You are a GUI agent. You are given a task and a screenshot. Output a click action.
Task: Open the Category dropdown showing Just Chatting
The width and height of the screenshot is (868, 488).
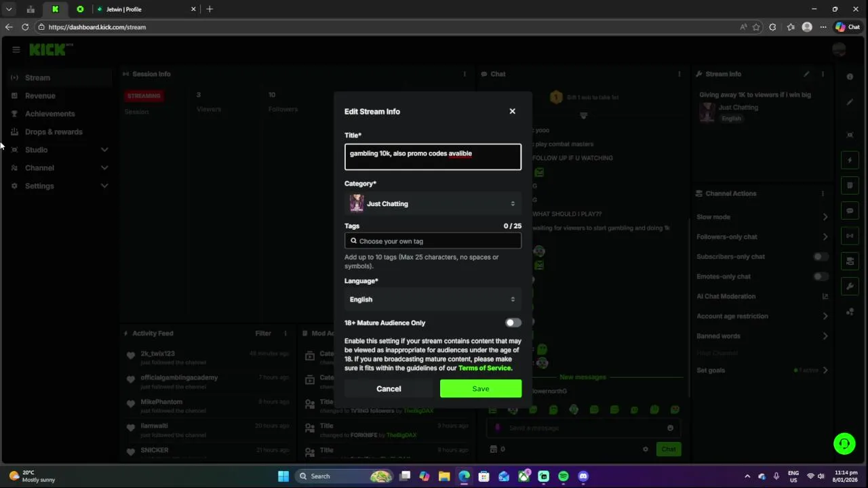(x=433, y=203)
